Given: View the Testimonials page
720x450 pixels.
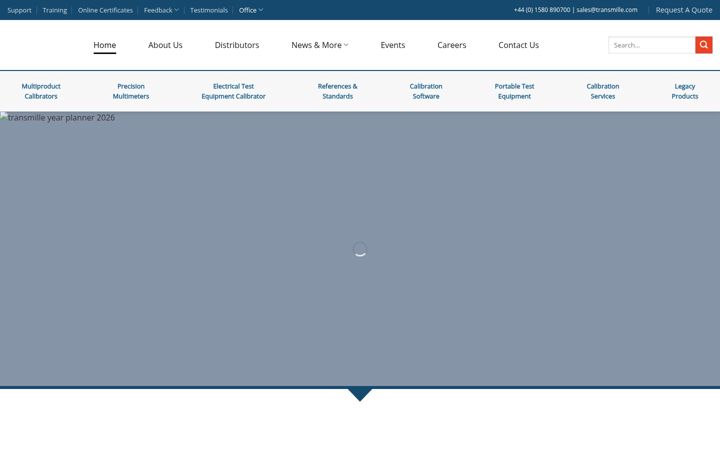Looking at the screenshot, I should point(209,10).
